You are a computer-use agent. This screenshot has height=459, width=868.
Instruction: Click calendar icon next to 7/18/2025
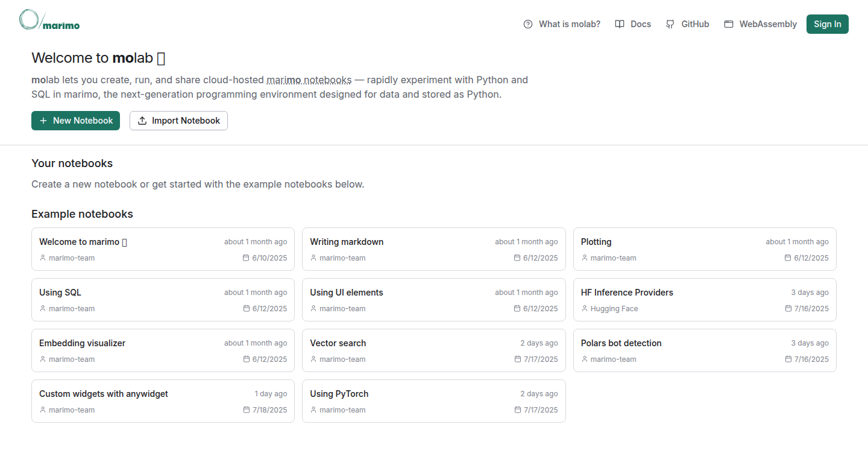[247, 410]
